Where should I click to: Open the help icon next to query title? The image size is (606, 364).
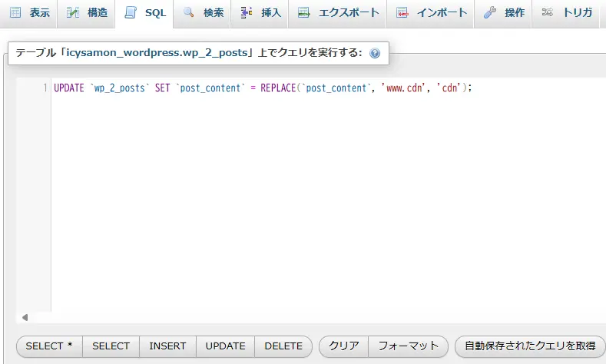tap(375, 53)
